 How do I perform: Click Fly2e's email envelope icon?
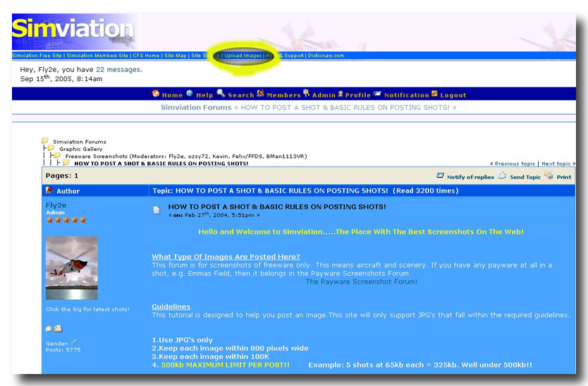(58, 329)
